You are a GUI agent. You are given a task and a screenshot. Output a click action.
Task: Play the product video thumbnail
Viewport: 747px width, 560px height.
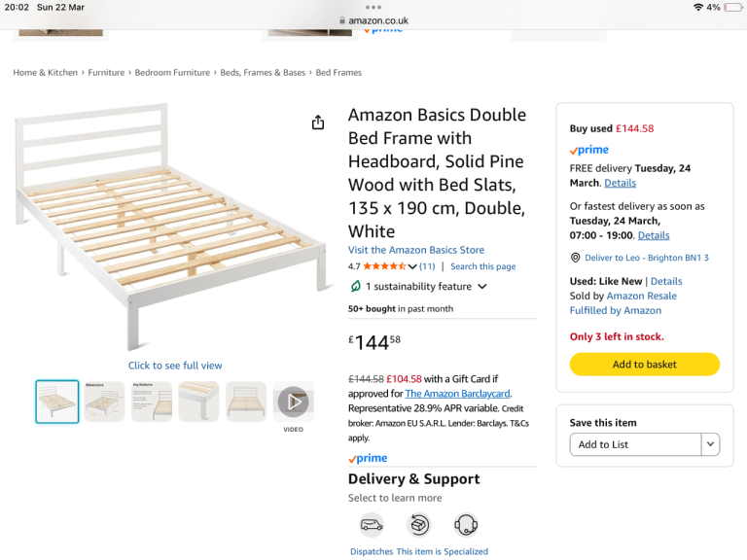[293, 401]
